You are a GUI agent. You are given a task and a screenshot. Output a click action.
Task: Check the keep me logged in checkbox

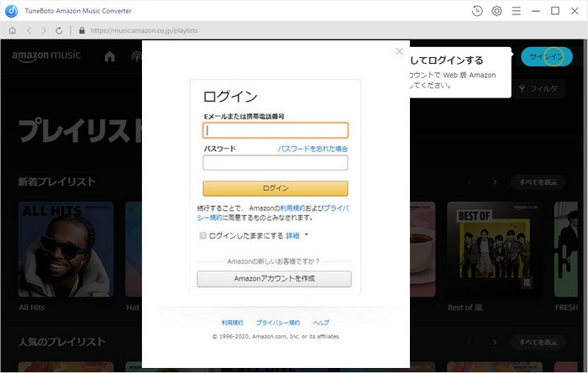click(x=203, y=235)
